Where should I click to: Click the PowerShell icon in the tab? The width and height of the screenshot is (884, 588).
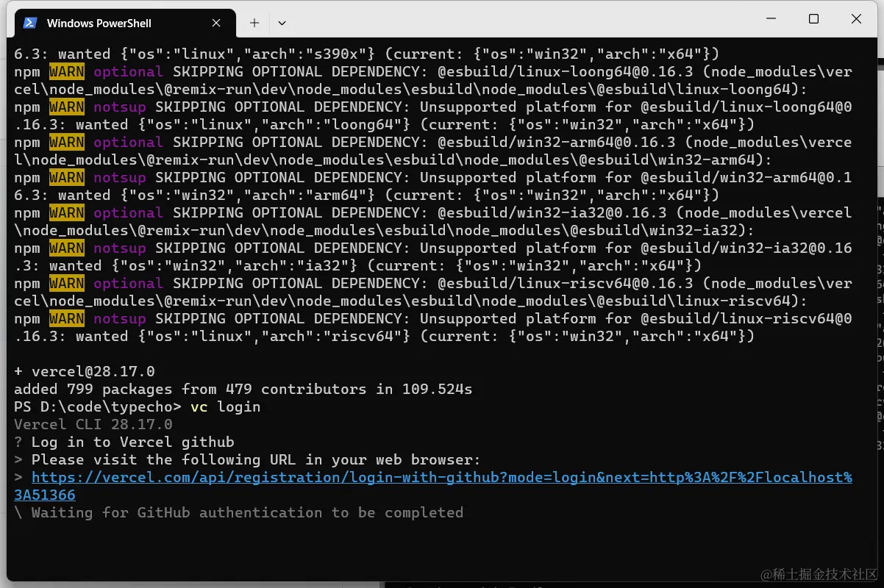click(x=30, y=23)
